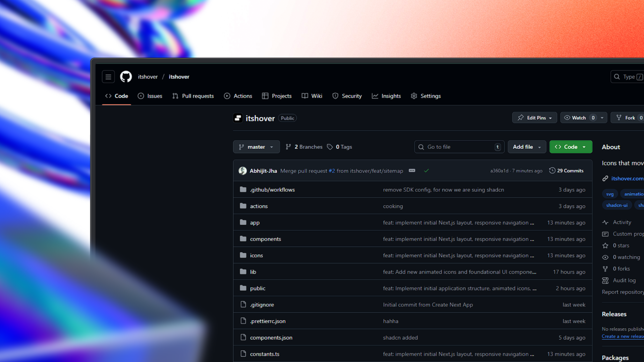Open the Audit log from the sidebar

click(x=624, y=281)
